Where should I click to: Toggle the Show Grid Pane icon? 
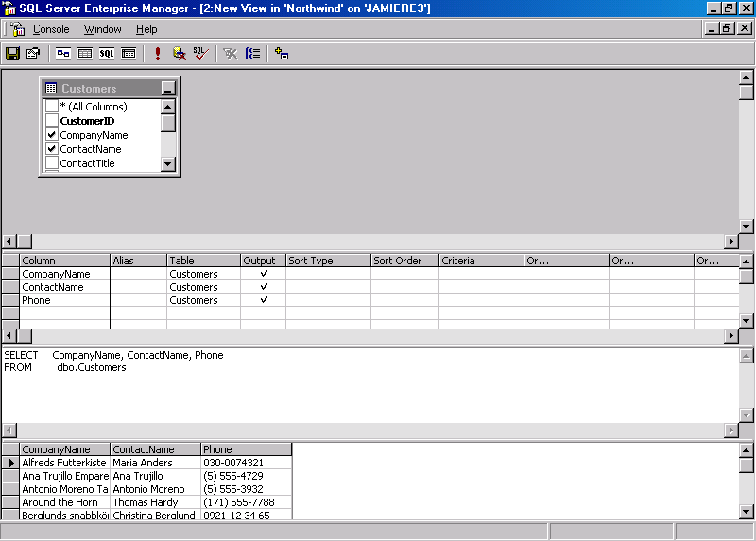click(85, 54)
